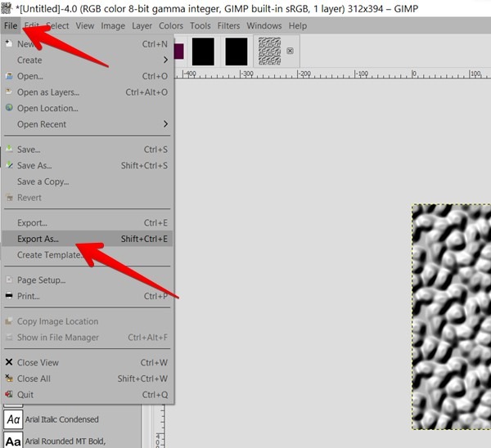
Task: Click GIMP title bar app icon
Action: pyautogui.click(x=7, y=8)
